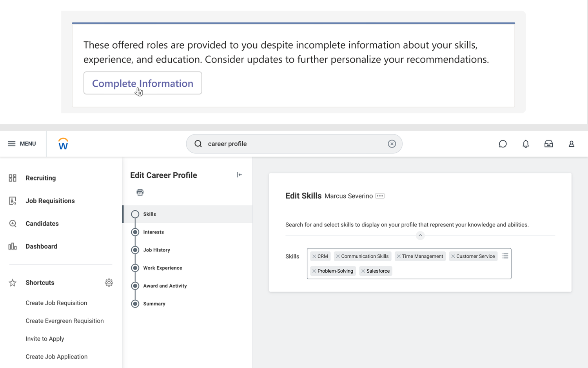Click the Complete Information button
Screen dimensions: 588x368
click(x=142, y=83)
